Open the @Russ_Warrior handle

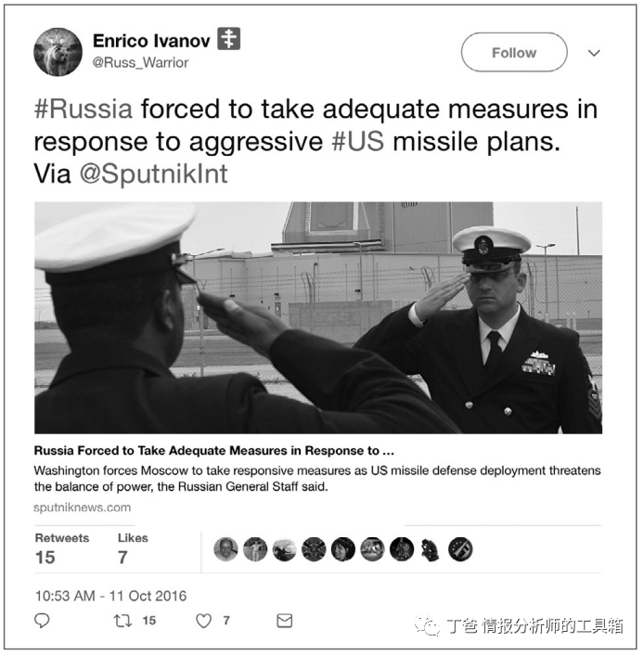140,63
